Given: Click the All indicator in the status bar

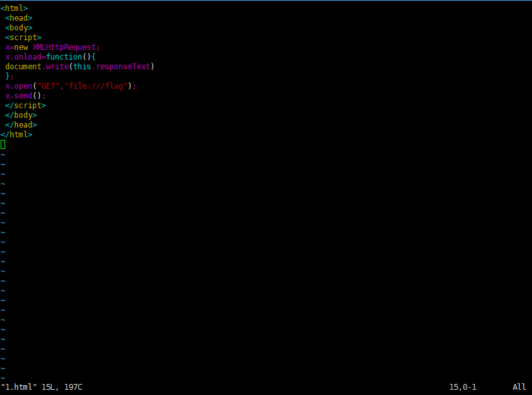Looking at the screenshot, I should coord(520,387).
